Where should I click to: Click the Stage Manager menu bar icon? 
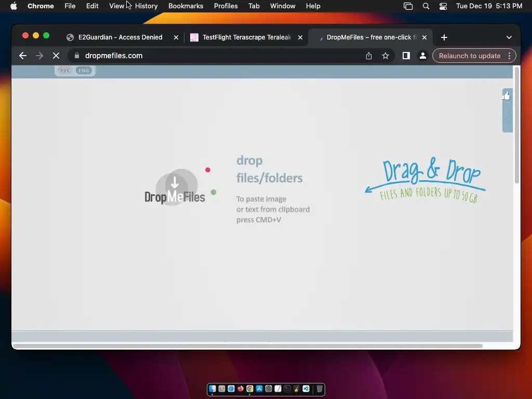click(408, 6)
